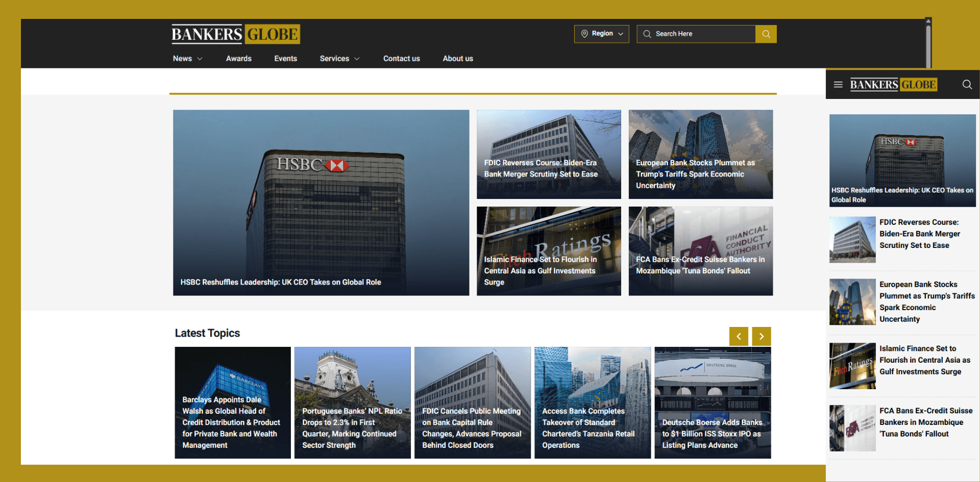The height and width of the screenshot is (482, 980).
Task: Click mobile FCA Bans Ex-Credit Suisse headline
Action: coord(926,422)
